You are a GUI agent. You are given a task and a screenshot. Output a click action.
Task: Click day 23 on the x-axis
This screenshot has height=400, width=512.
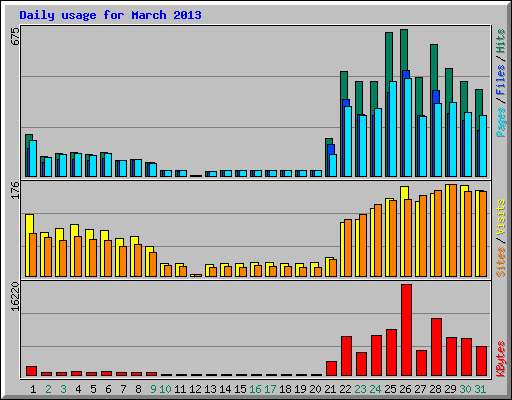(x=360, y=389)
